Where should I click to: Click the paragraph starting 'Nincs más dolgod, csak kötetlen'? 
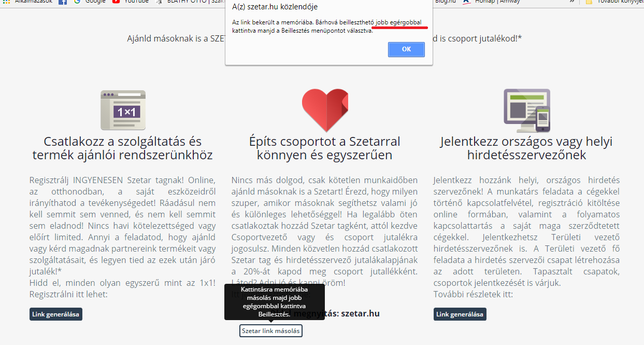(x=324, y=231)
